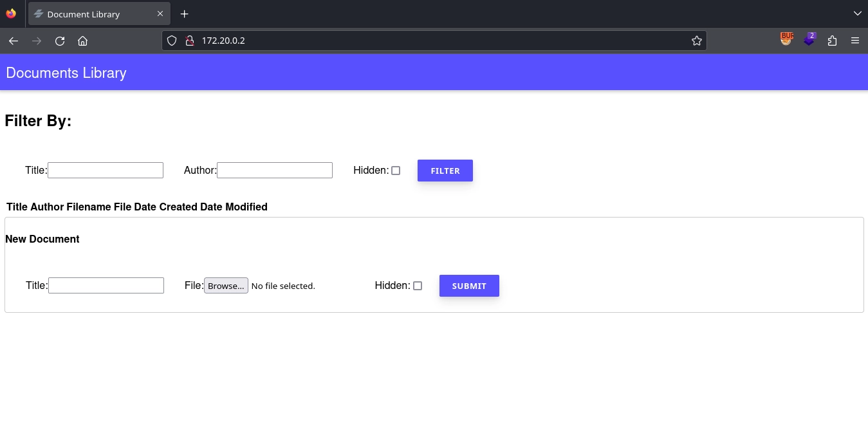The height and width of the screenshot is (428, 868).
Task: Select the Document Library browser tab
Action: point(90,14)
